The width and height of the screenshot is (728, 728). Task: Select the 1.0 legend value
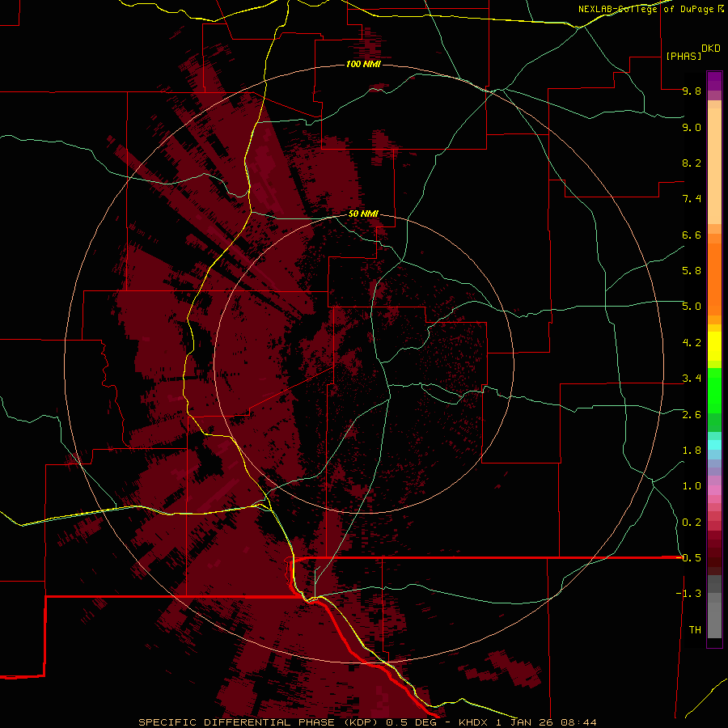click(692, 486)
